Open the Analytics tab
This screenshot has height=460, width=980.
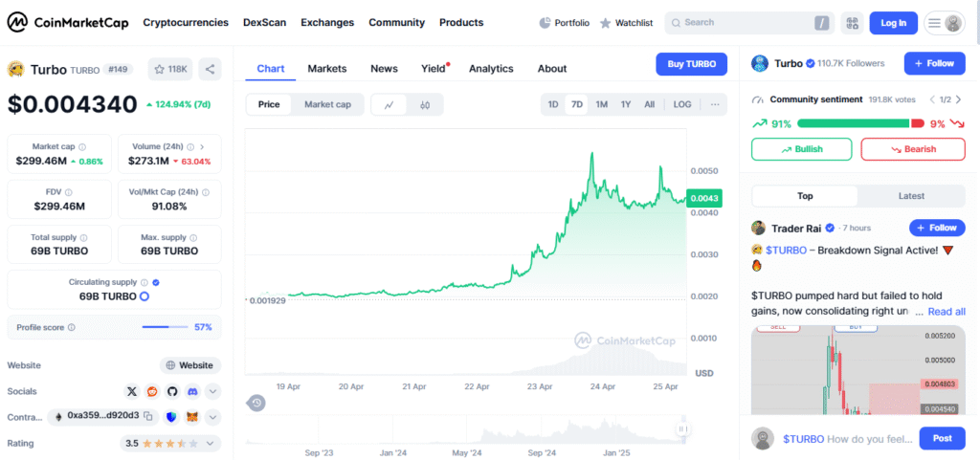[491, 69]
